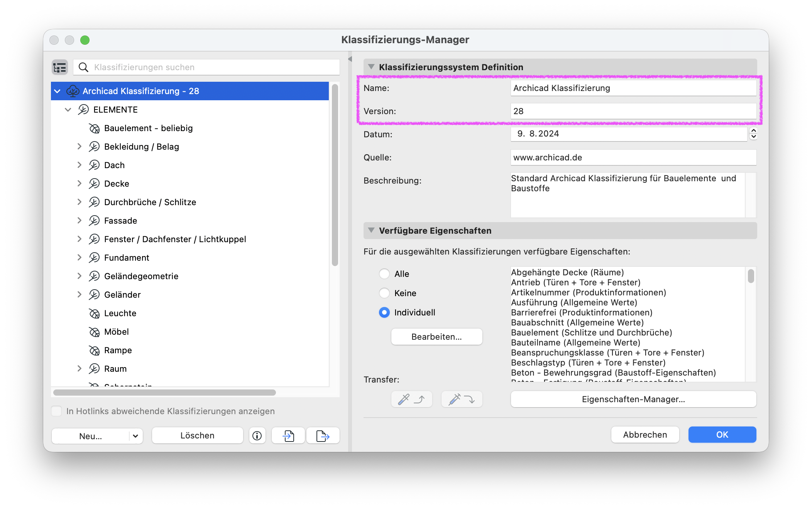Click the Geländer classification icon
This screenshot has width=812, height=509.
[x=94, y=295]
